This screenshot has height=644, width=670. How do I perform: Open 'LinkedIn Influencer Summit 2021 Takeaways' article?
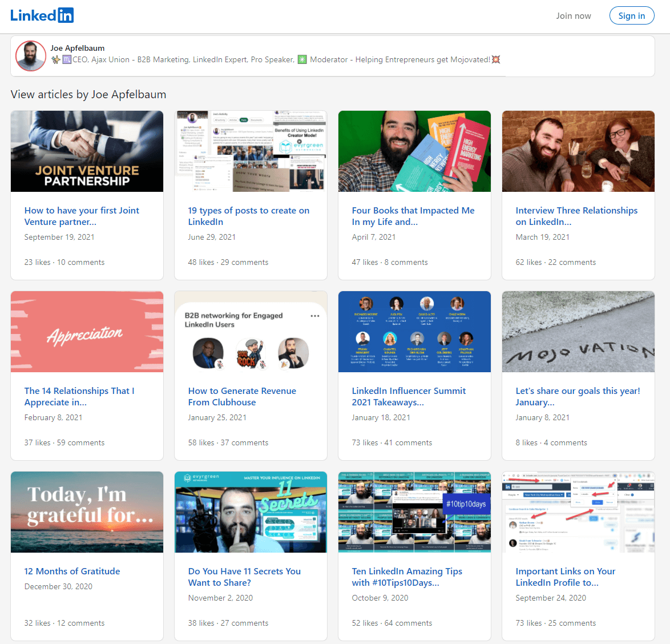click(409, 397)
